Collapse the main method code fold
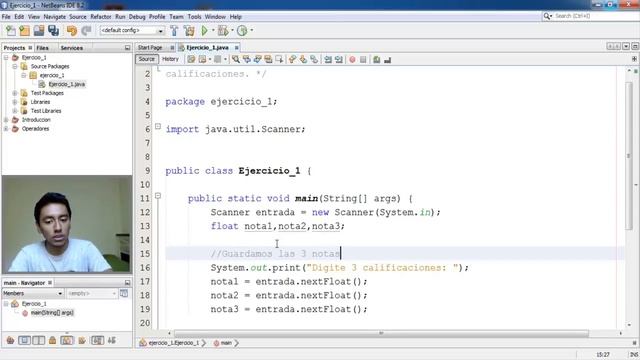Viewport: 640px width, 360px height. pos(158,196)
